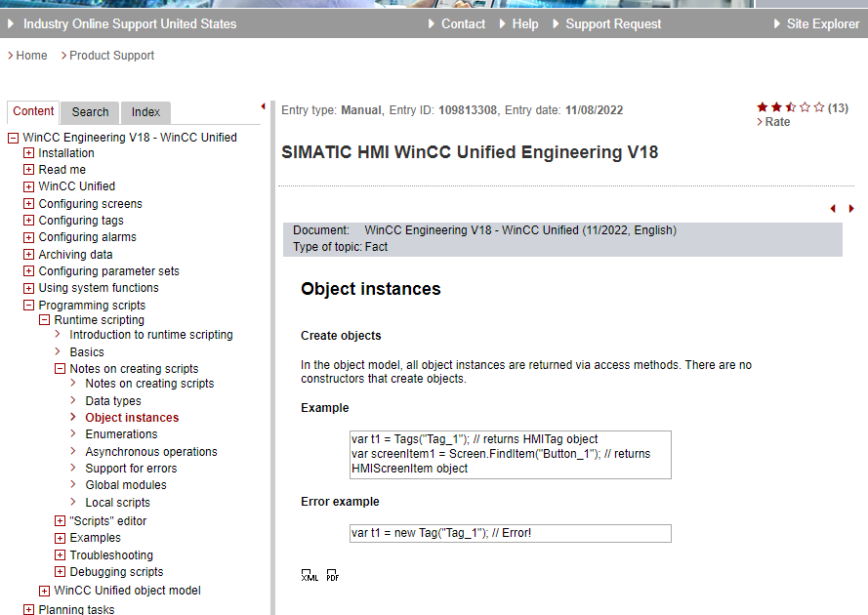Open Industry Online Support United States

click(130, 23)
